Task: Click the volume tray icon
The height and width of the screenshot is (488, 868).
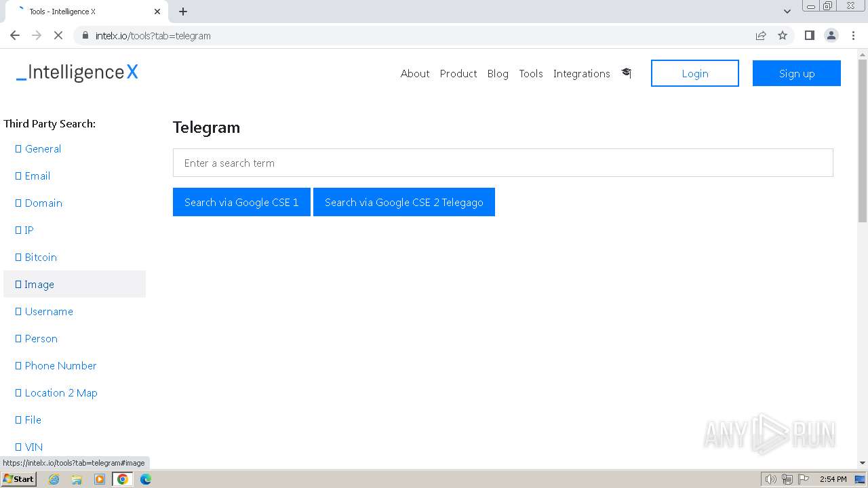Action: 770,479
